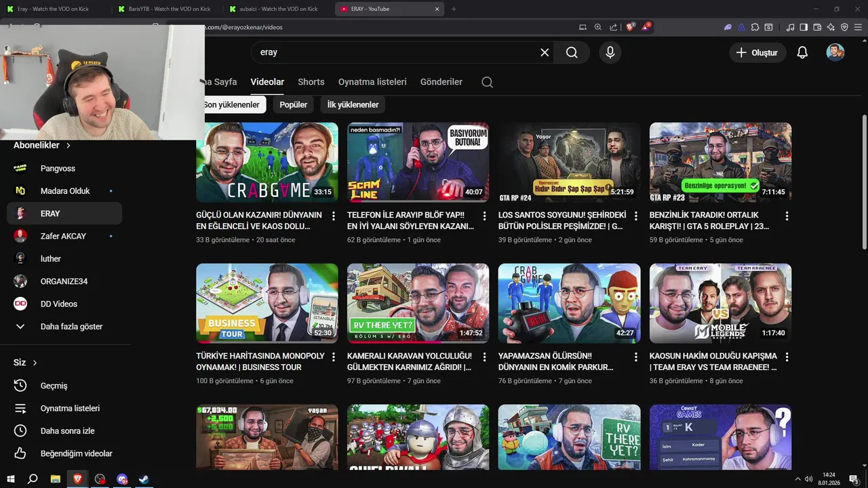Viewport: 868px width, 488px height.
Task: Open Pangvoss subscription channel
Action: click(64, 168)
